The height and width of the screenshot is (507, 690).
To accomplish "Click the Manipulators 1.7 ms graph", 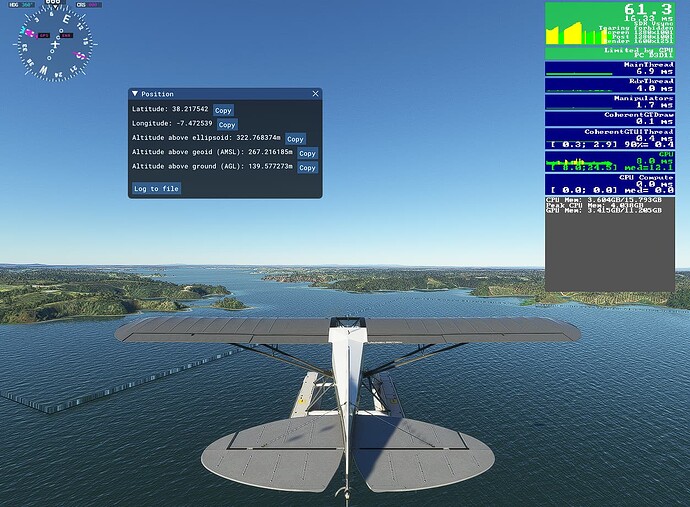I will [609, 102].
